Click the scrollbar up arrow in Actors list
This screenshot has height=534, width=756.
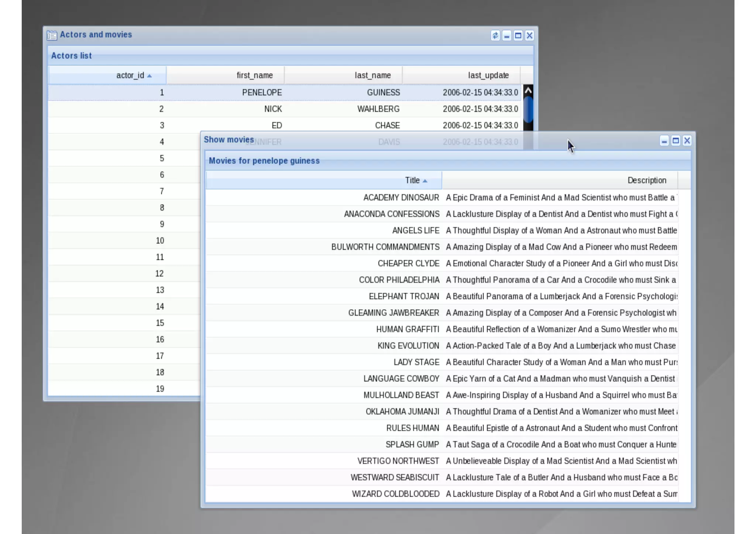[528, 90]
